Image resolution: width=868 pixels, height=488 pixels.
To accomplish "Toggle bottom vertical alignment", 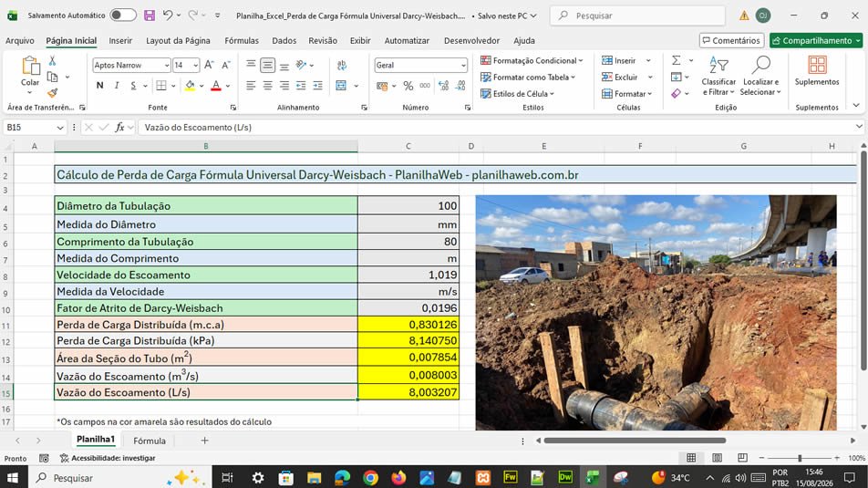I will [x=284, y=66].
